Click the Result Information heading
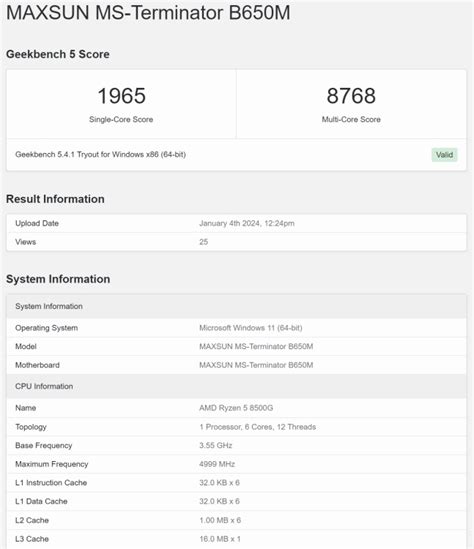 pos(55,199)
